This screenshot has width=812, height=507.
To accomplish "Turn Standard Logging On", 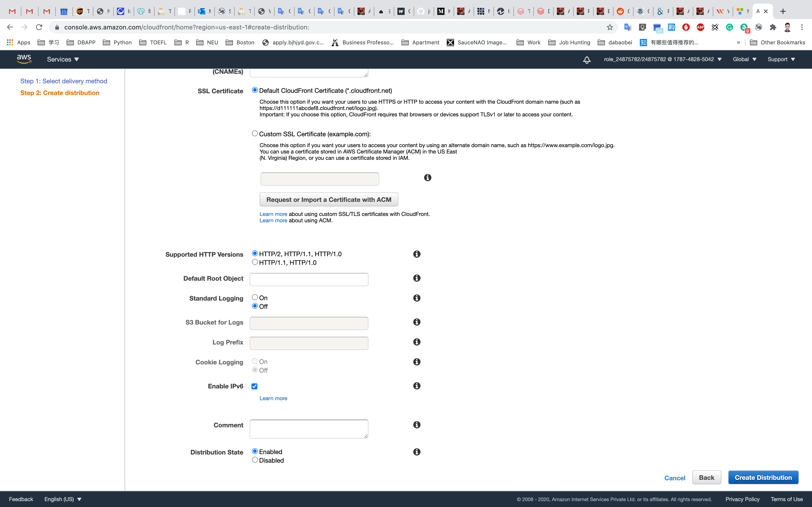I will coord(255,297).
